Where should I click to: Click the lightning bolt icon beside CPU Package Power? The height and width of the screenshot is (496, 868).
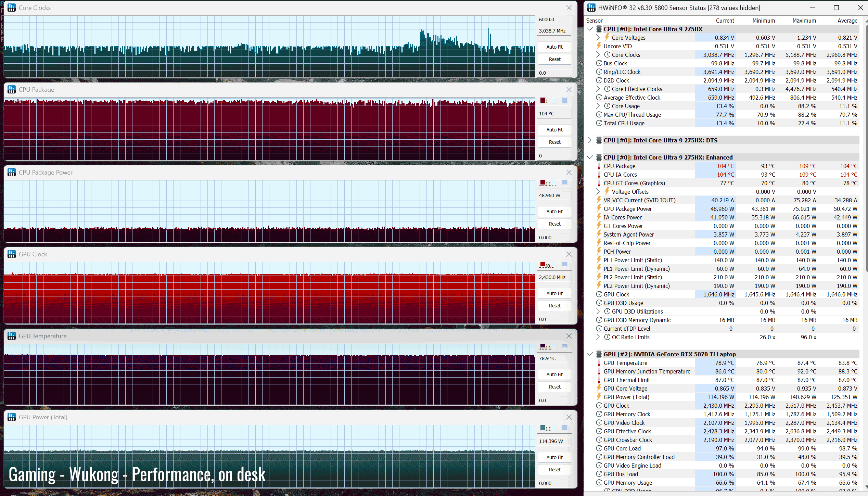(x=599, y=208)
